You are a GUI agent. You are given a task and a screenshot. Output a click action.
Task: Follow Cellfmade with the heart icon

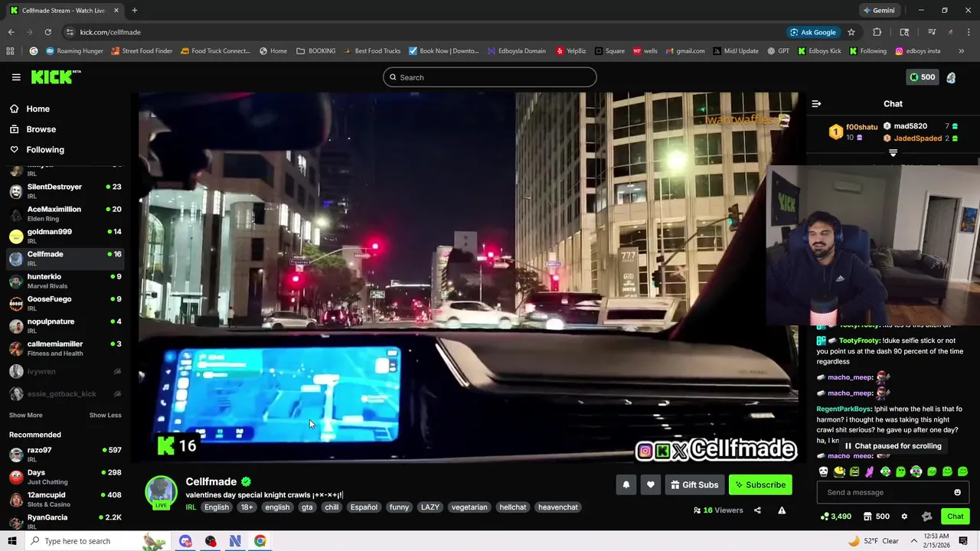pos(651,484)
